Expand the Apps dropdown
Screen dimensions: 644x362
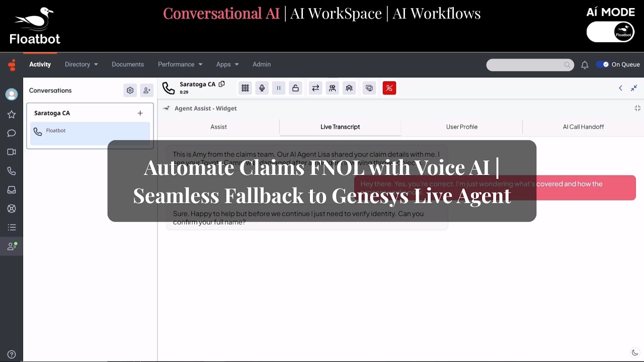tap(227, 64)
